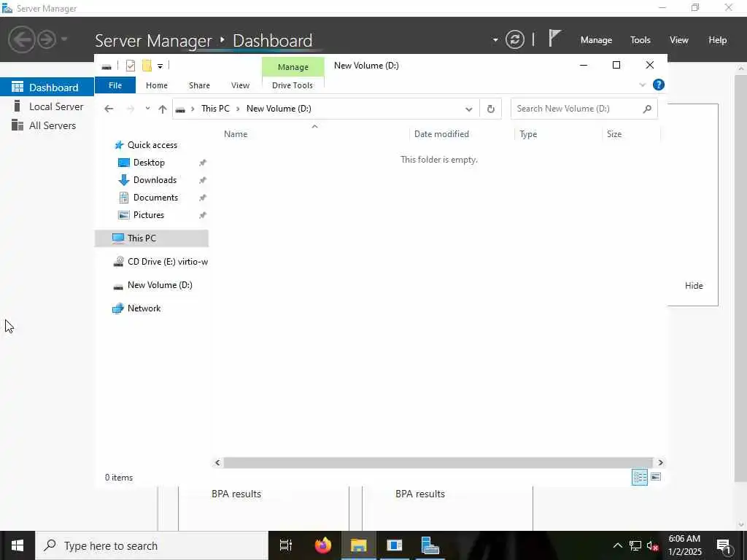Viewport: 747px width, 560px height.
Task: Select Pictures in navigation pane
Action: (149, 215)
